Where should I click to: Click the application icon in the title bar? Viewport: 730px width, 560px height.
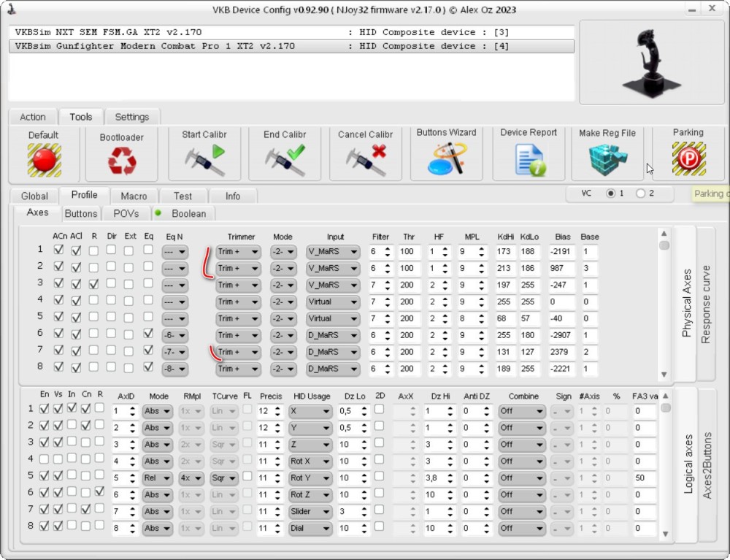click(x=11, y=9)
